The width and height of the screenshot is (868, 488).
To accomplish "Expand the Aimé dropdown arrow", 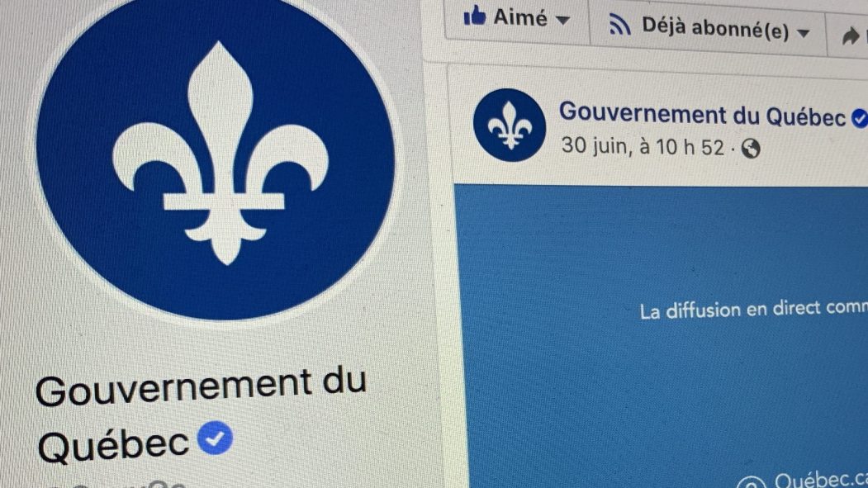I will click(562, 21).
